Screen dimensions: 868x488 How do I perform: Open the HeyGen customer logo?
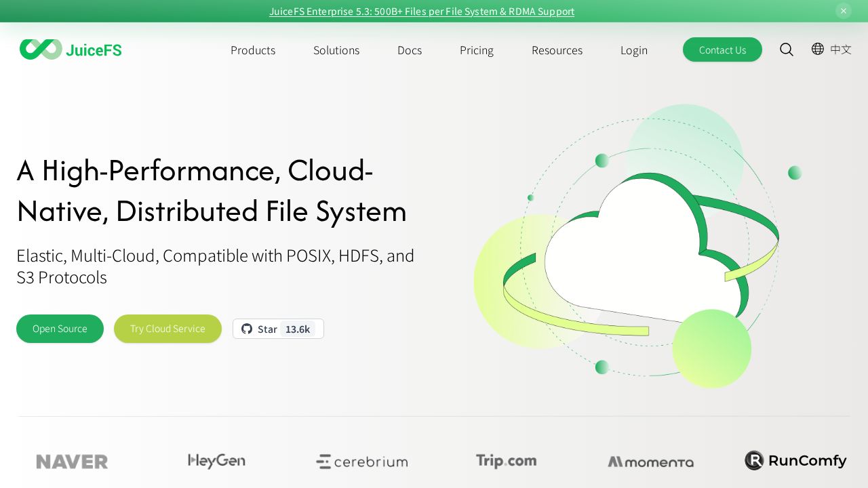pos(217,461)
